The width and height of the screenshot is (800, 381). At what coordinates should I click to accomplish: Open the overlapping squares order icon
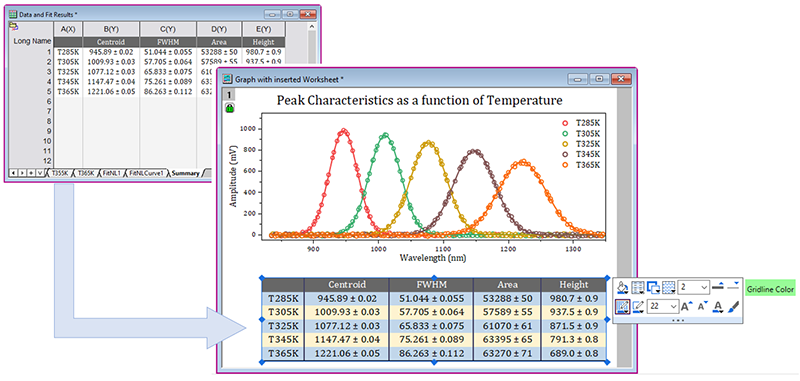pyautogui.click(x=654, y=288)
